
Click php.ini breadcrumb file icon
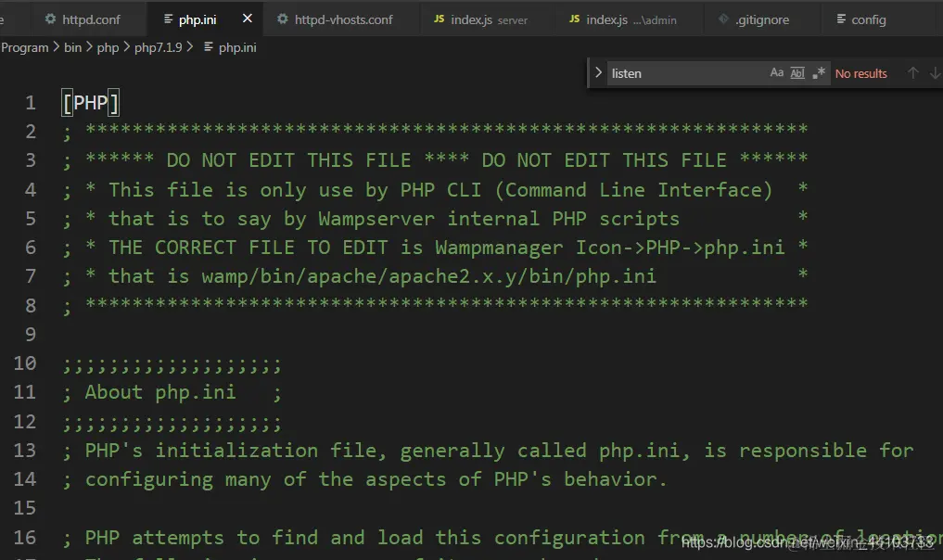208,47
